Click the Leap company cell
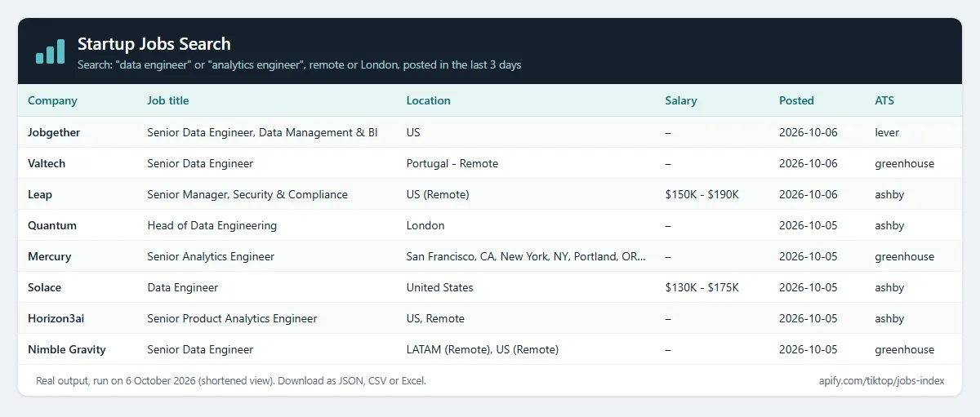The image size is (980, 417). point(39,194)
